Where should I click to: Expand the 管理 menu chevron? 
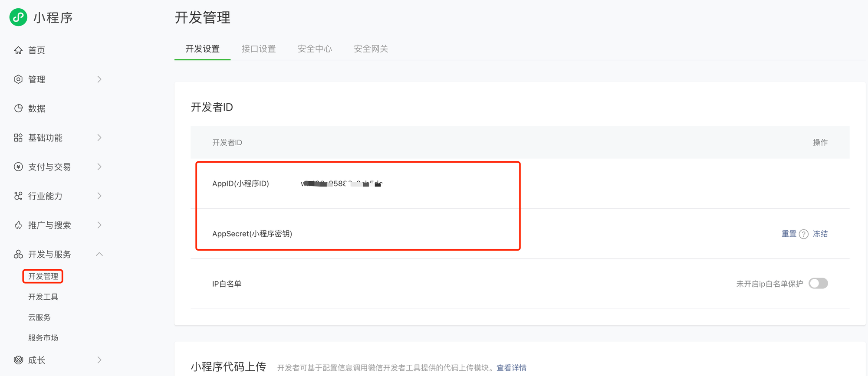coord(99,79)
